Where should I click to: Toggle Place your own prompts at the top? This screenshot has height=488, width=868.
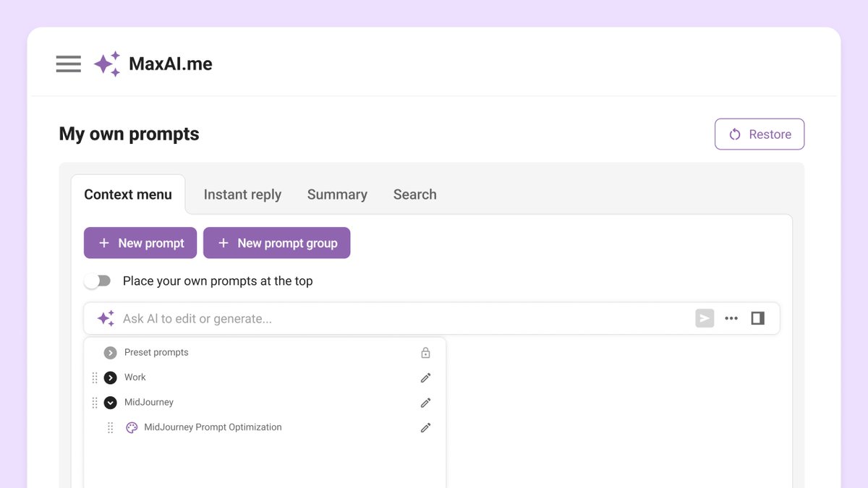tap(98, 281)
